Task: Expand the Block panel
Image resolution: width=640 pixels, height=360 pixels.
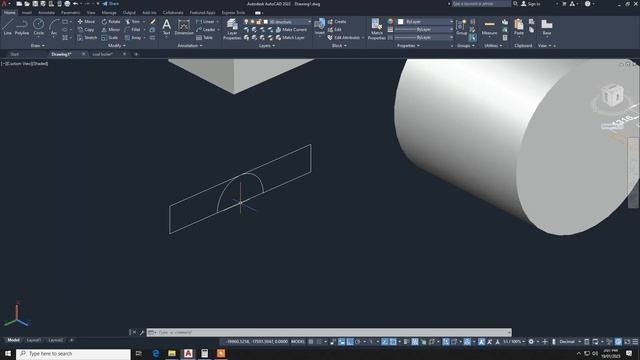Action: pyautogui.click(x=339, y=46)
